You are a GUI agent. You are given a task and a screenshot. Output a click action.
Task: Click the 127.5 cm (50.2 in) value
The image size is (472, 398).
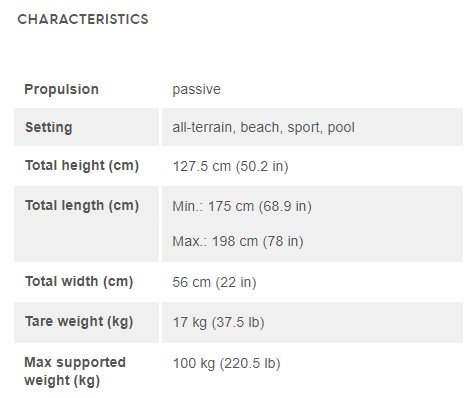230,166
